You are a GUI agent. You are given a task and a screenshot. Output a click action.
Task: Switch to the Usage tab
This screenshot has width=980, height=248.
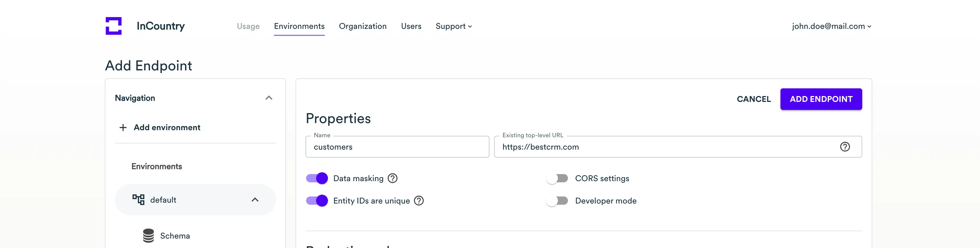click(x=248, y=26)
